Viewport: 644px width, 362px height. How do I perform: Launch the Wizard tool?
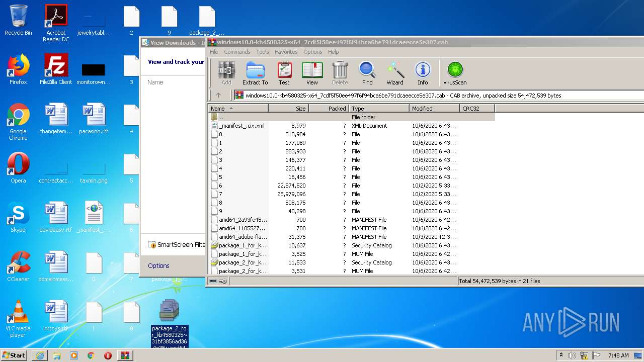click(x=395, y=73)
